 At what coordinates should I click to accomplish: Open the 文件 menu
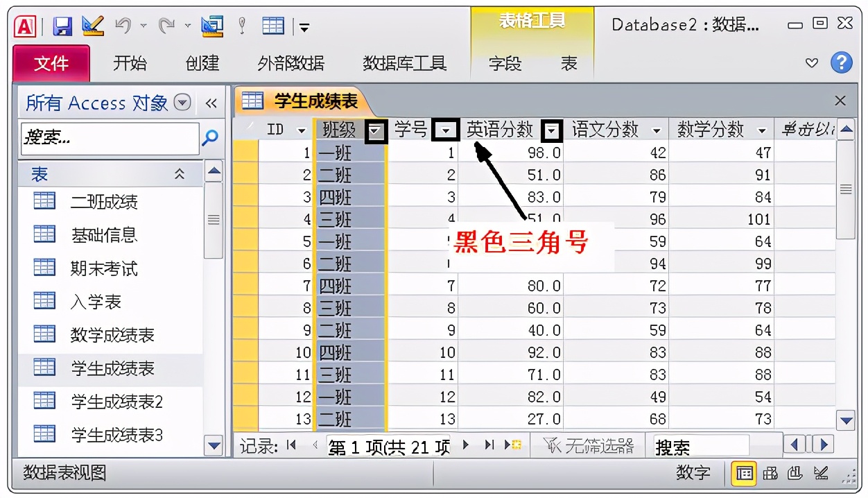tap(51, 64)
